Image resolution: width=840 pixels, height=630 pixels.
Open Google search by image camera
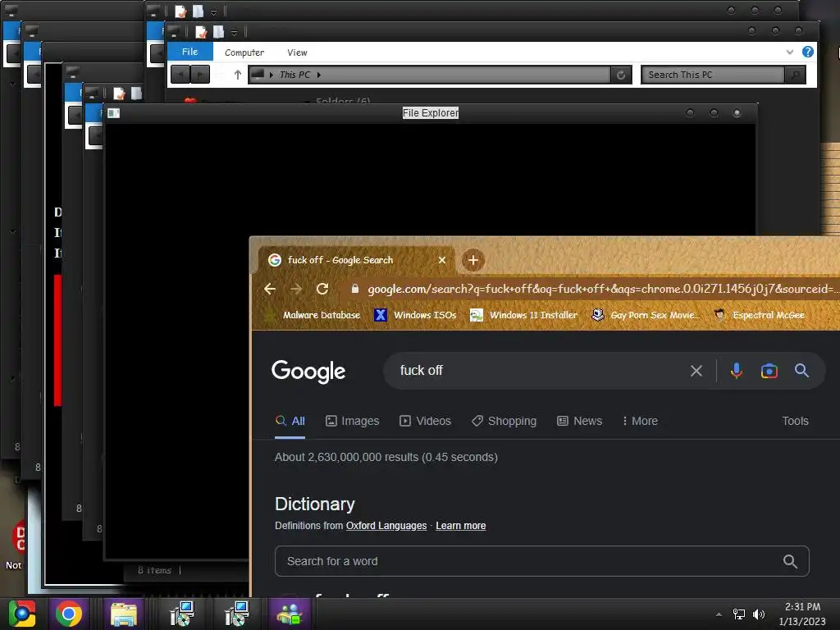(769, 371)
